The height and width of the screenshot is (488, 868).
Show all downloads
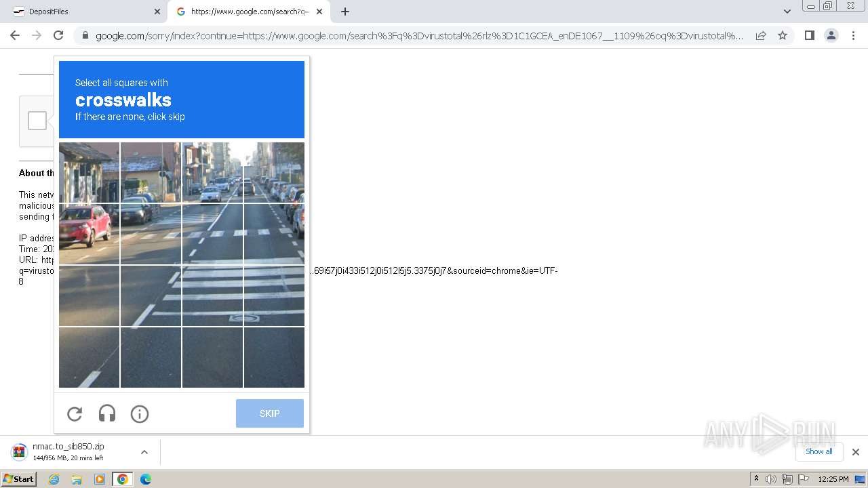[818, 451]
